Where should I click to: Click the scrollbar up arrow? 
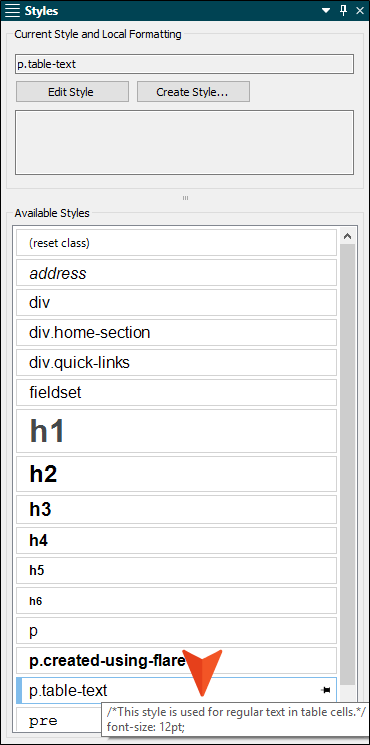[x=348, y=236]
